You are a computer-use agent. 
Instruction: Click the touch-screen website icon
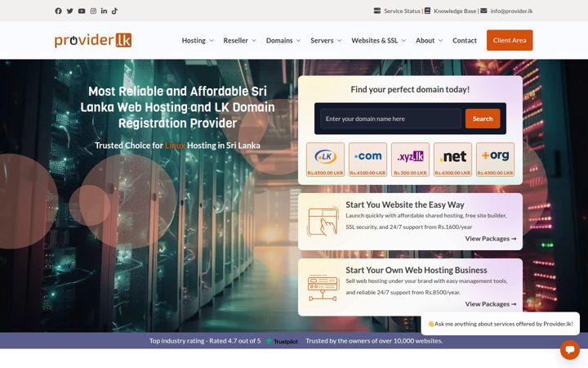point(323,222)
